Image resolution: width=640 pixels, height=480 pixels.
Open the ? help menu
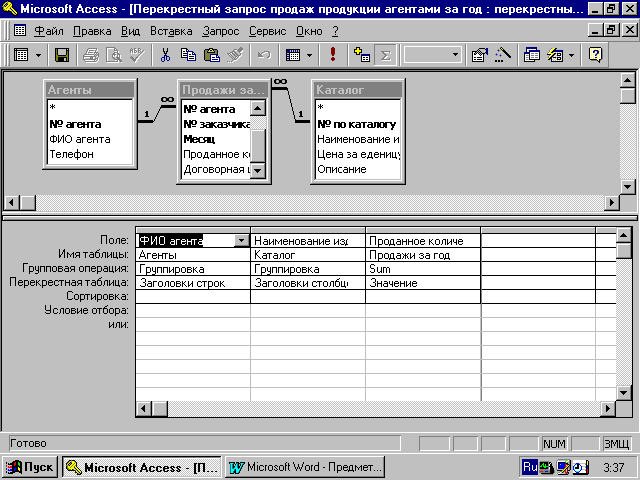point(335,31)
